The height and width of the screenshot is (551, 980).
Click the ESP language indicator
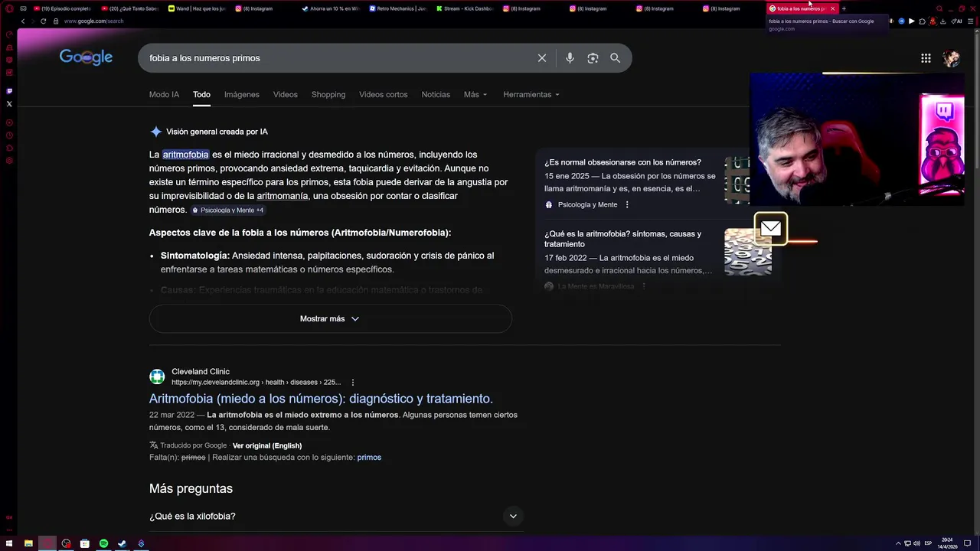(929, 543)
